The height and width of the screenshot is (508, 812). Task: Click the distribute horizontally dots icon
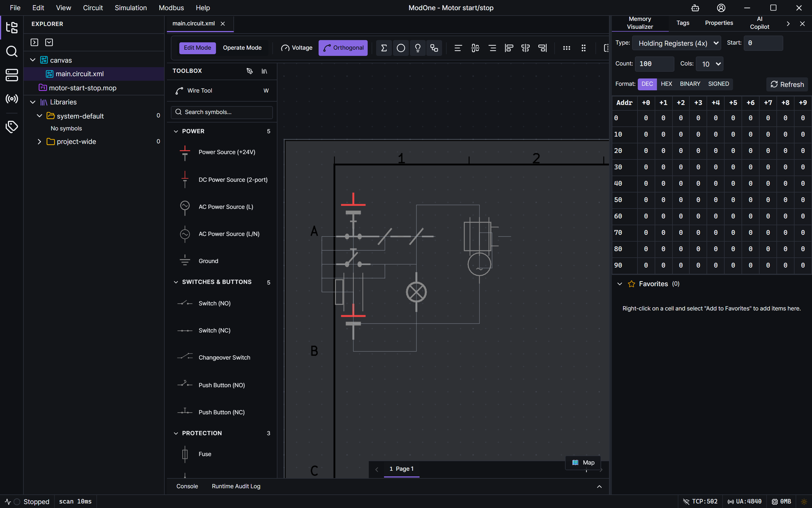tap(567, 48)
